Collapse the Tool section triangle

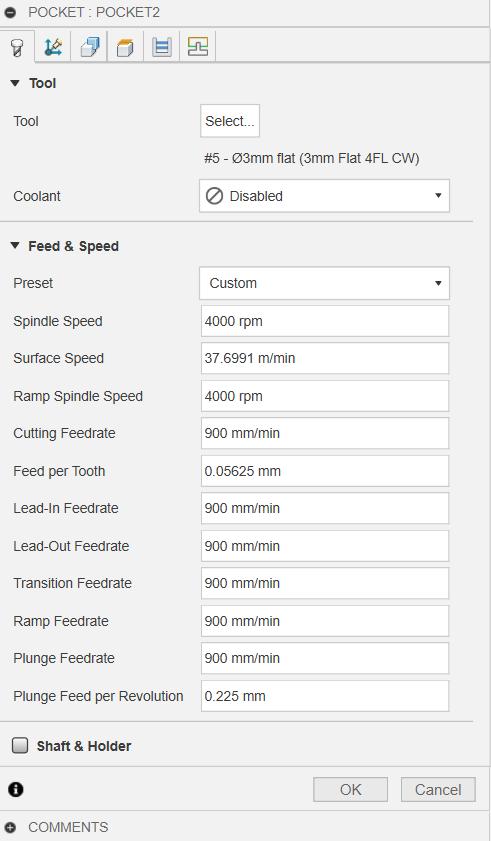15,83
